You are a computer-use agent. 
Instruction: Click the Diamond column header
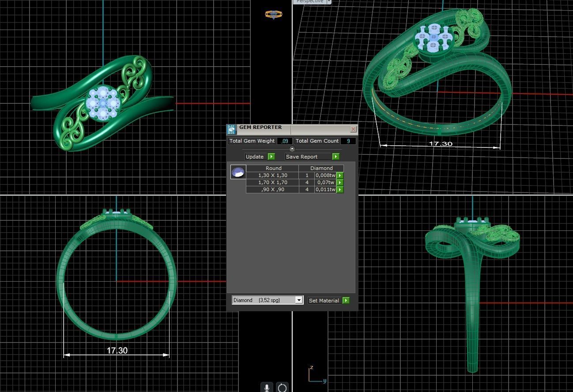[x=321, y=168]
